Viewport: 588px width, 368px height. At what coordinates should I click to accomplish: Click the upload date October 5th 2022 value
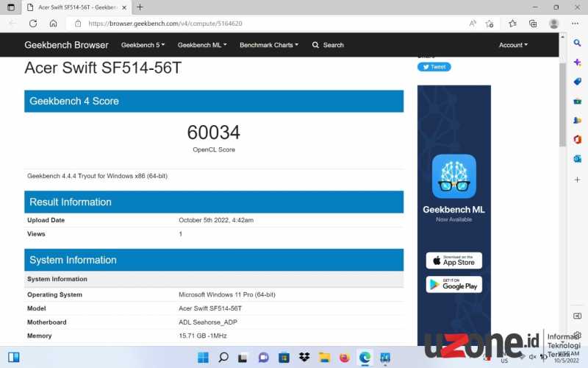click(x=216, y=220)
